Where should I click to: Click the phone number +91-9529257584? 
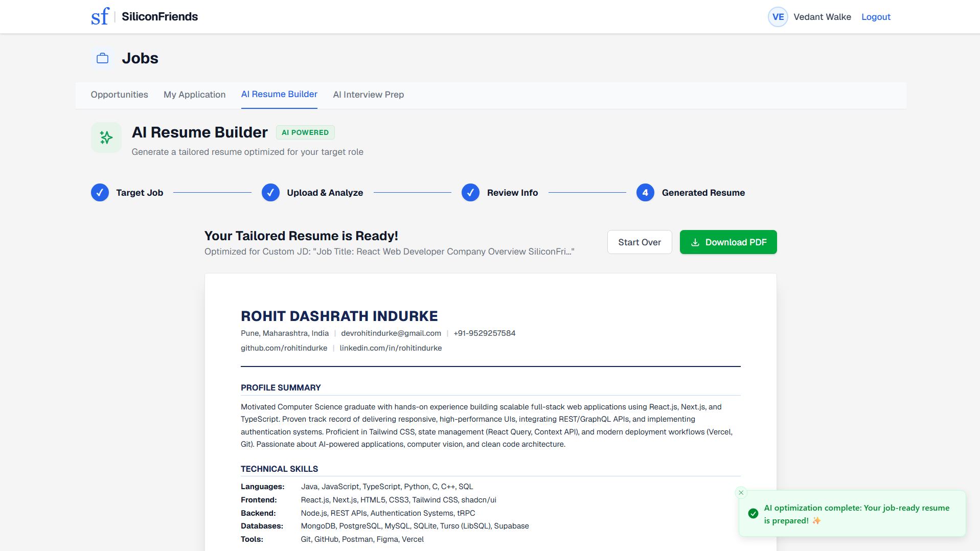click(x=484, y=333)
